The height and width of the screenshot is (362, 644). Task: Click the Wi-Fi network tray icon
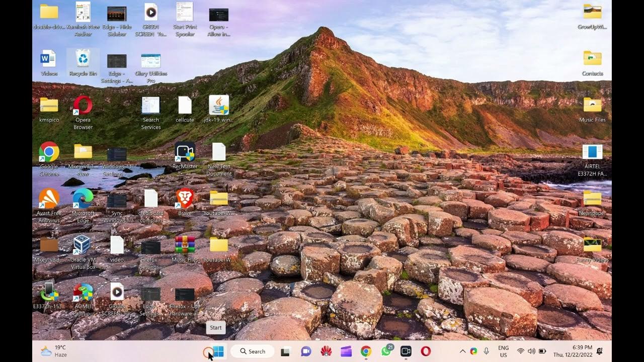[x=521, y=351]
